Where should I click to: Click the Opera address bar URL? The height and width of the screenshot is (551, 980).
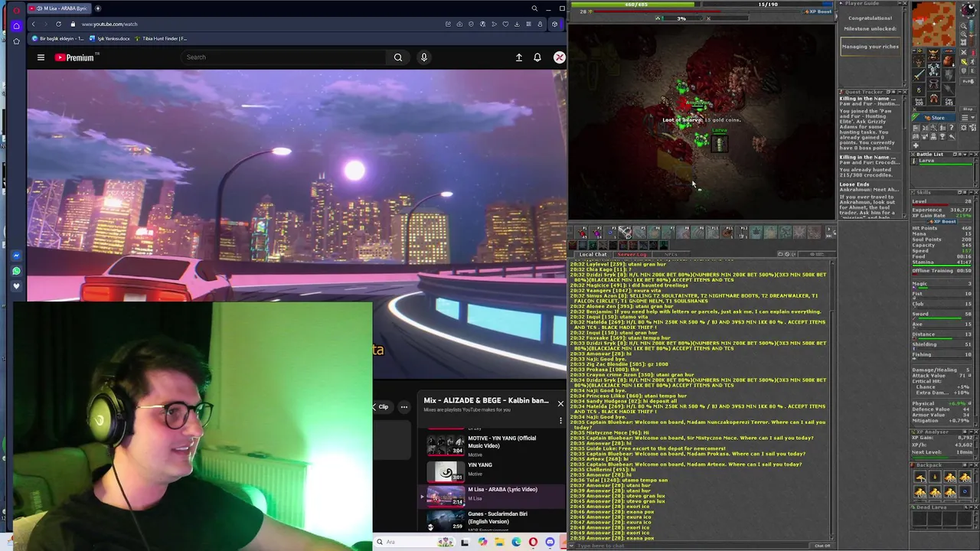109,24
